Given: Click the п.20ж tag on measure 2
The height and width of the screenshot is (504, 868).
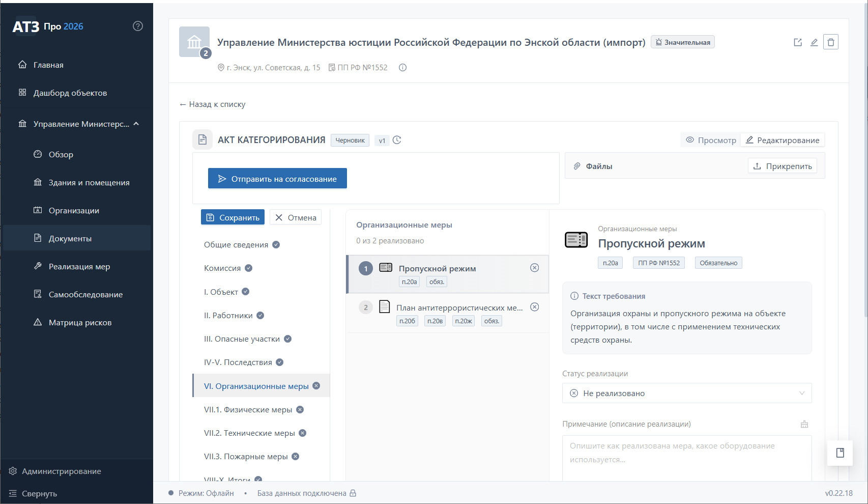Looking at the screenshot, I should pos(464,321).
